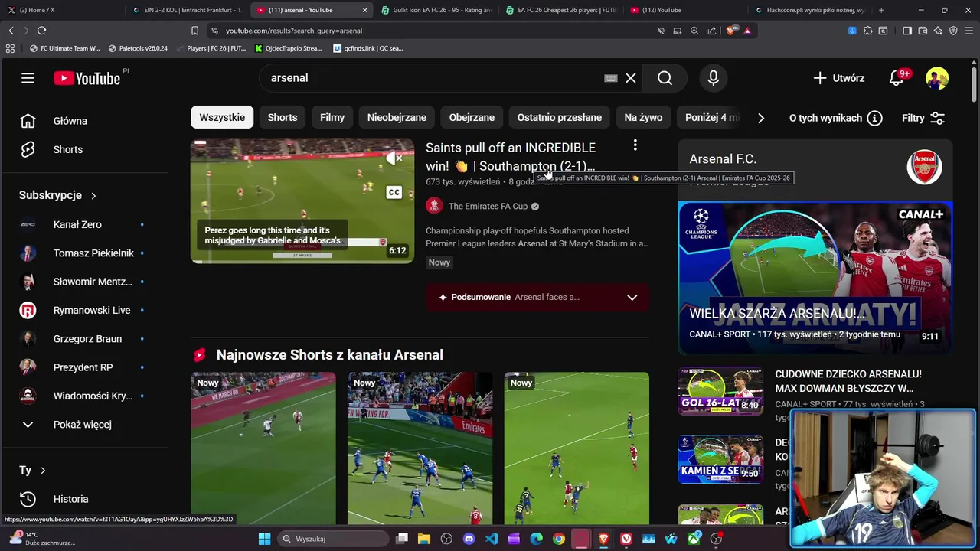Open the YouTube hamburger guide menu
Viewport: 980px width, 551px height.
(28, 78)
